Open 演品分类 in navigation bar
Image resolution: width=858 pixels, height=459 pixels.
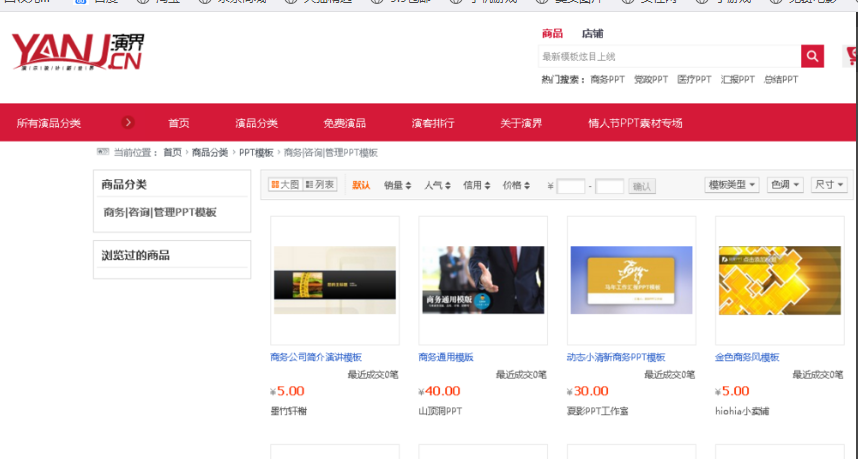click(x=257, y=123)
